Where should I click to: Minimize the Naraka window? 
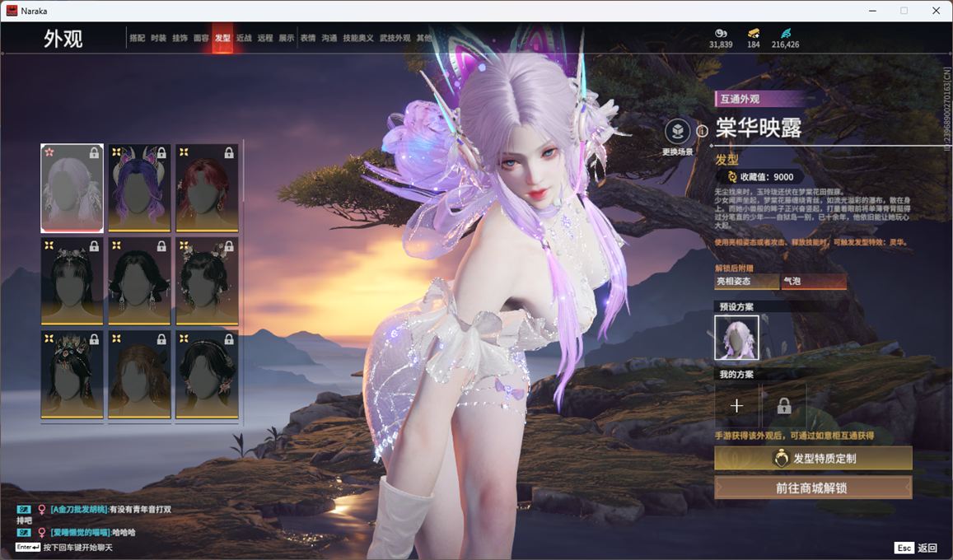click(x=873, y=11)
